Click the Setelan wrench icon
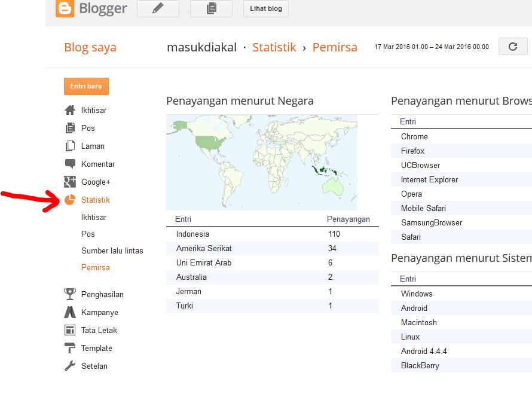 pyautogui.click(x=70, y=366)
